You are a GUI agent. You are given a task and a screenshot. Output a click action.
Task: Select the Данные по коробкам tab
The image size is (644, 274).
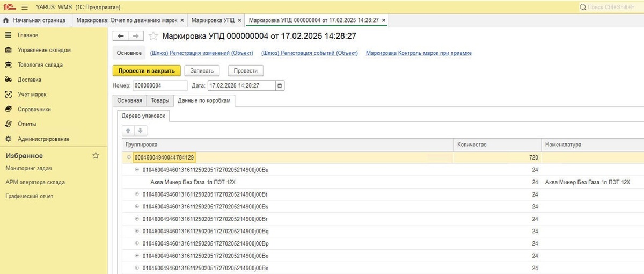pyautogui.click(x=204, y=100)
